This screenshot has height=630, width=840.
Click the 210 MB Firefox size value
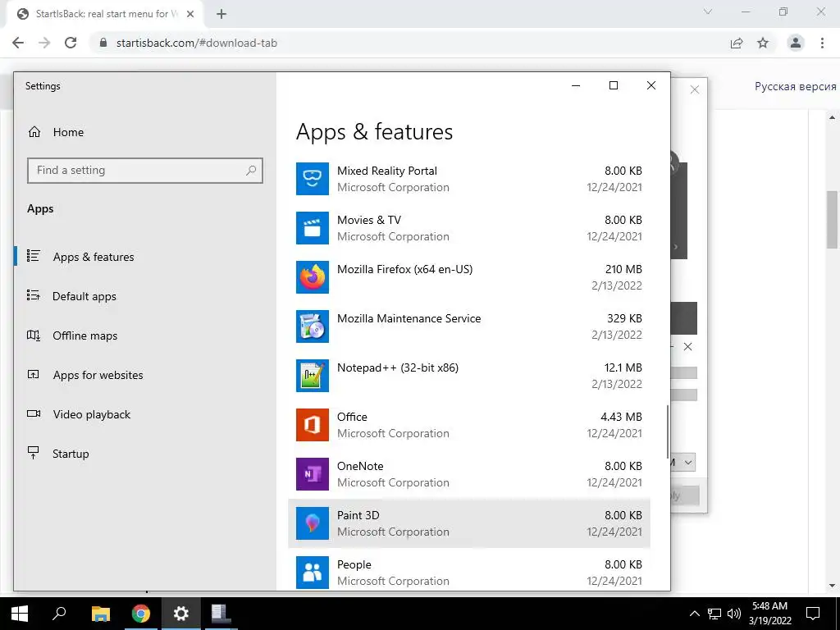click(x=623, y=269)
